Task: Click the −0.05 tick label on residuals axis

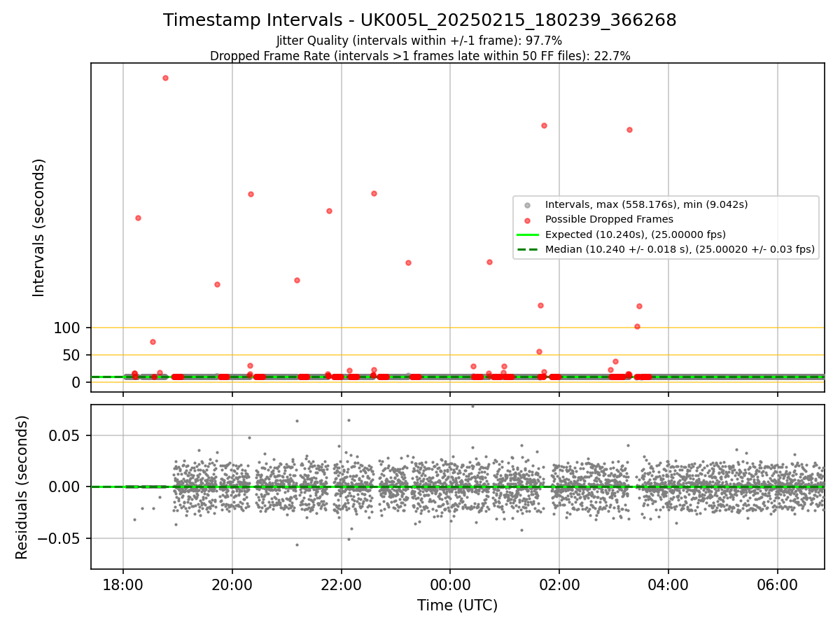Action: [x=60, y=539]
